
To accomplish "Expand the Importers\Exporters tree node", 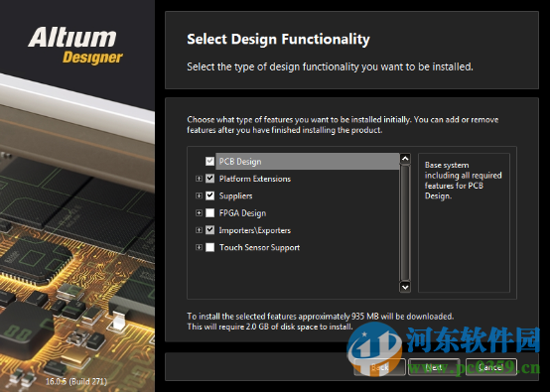I will 199,230.
